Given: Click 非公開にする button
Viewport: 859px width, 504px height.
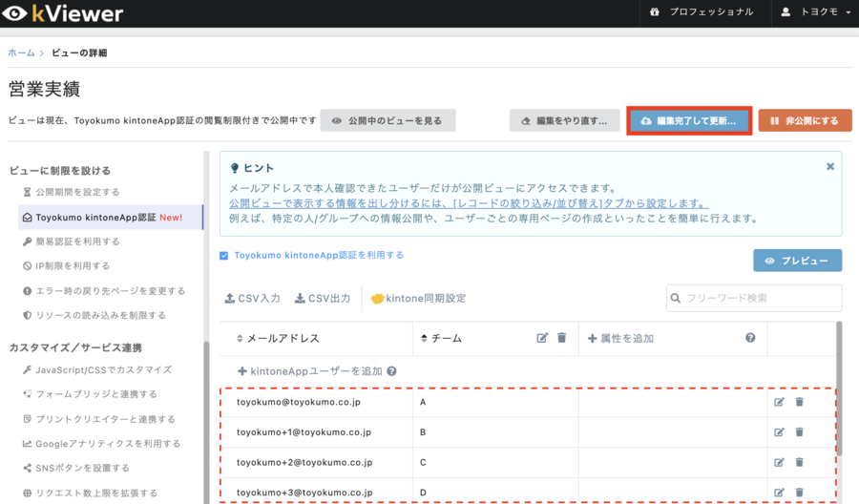Looking at the screenshot, I should pos(805,120).
